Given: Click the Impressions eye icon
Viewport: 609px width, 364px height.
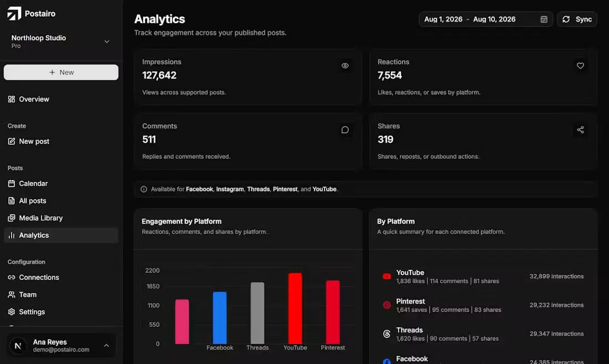Looking at the screenshot, I should 345,66.
